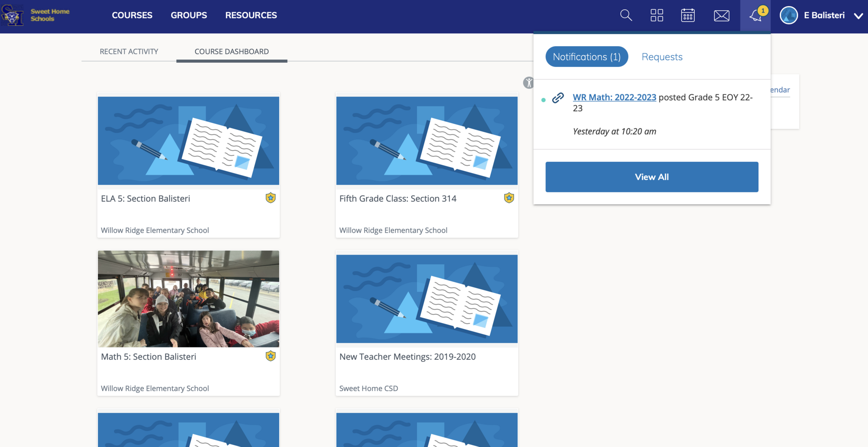This screenshot has height=447, width=868.
Task: Open the COURSES menu
Action: coord(132,15)
